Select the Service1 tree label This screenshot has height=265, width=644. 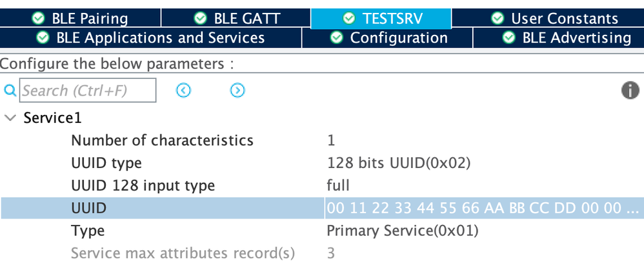[52, 118]
